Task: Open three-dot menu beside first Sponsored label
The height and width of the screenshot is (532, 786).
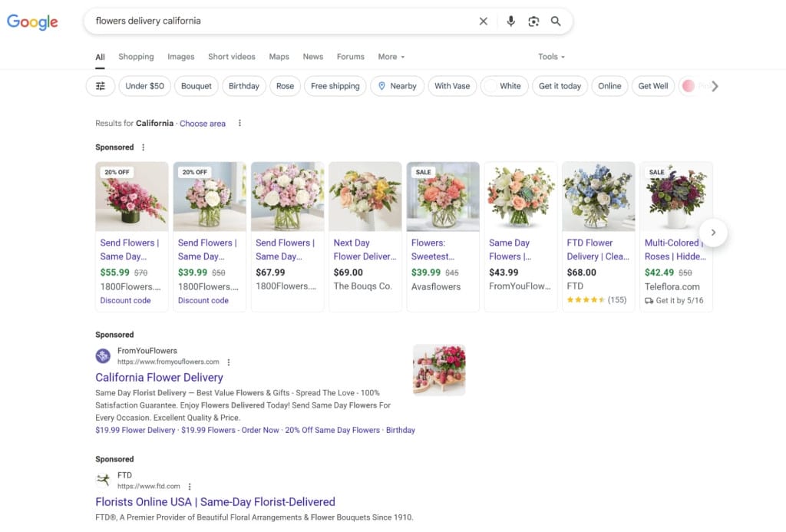Action: pos(144,147)
